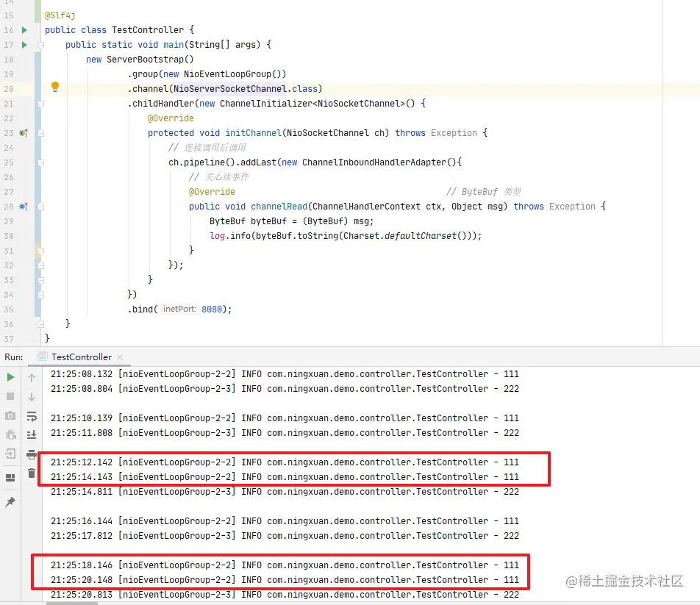Click the down arrow in Run console toolbar
The height and width of the screenshot is (605, 700).
[x=32, y=397]
